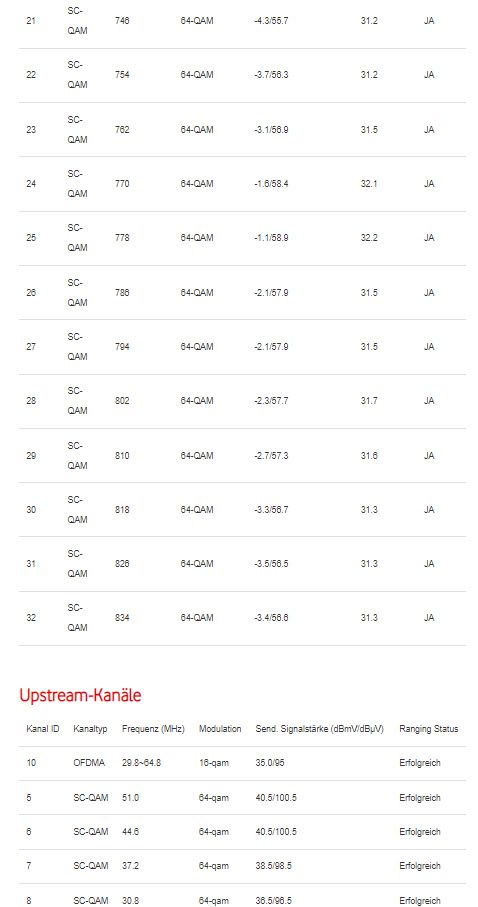Click the Send. Signalstärke column header

coord(319,729)
